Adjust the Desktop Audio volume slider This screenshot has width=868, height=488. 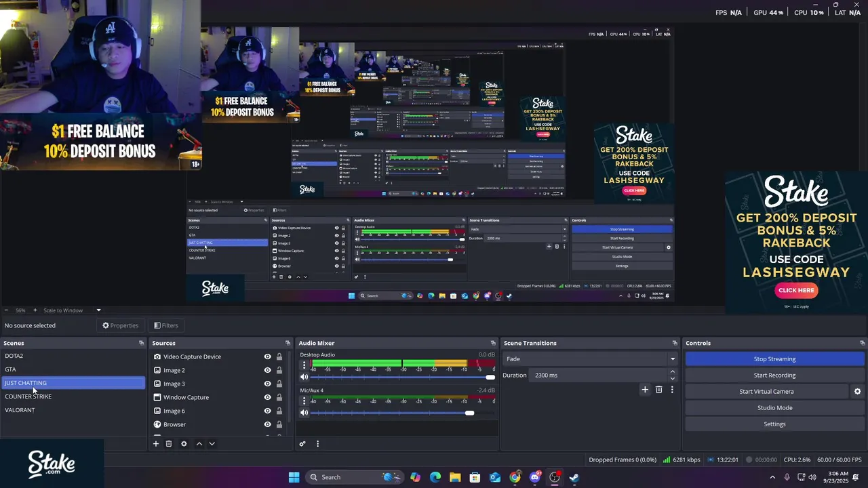click(403, 377)
